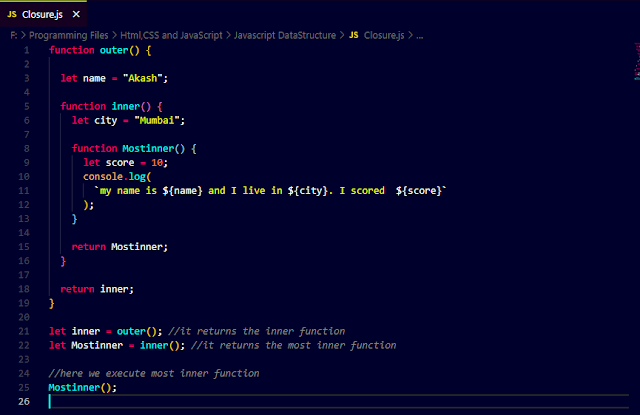The height and width of the screenshot is (415, 640).
Task: Click console.log call on line 10
Action: pyautogui.click(x=117, y=177)
